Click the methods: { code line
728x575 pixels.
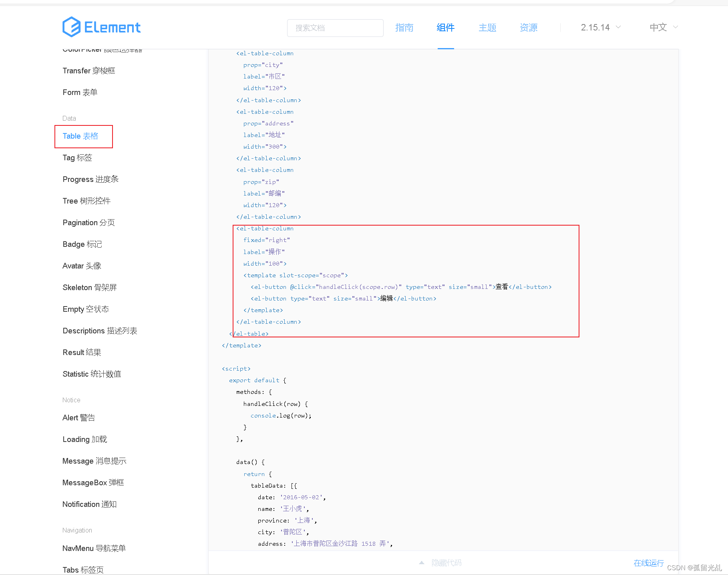point(254,392)
